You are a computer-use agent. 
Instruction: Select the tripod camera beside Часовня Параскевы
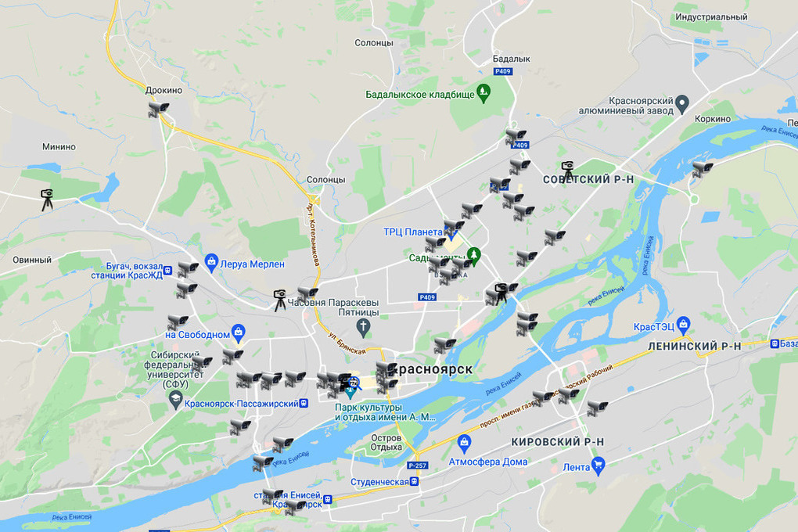point(279,300)
